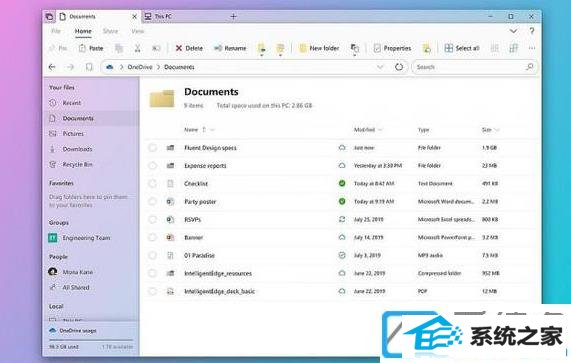Screen dimensions: 571x363
Task: Check the Expense reports row circle
Action: pos(153,165)
